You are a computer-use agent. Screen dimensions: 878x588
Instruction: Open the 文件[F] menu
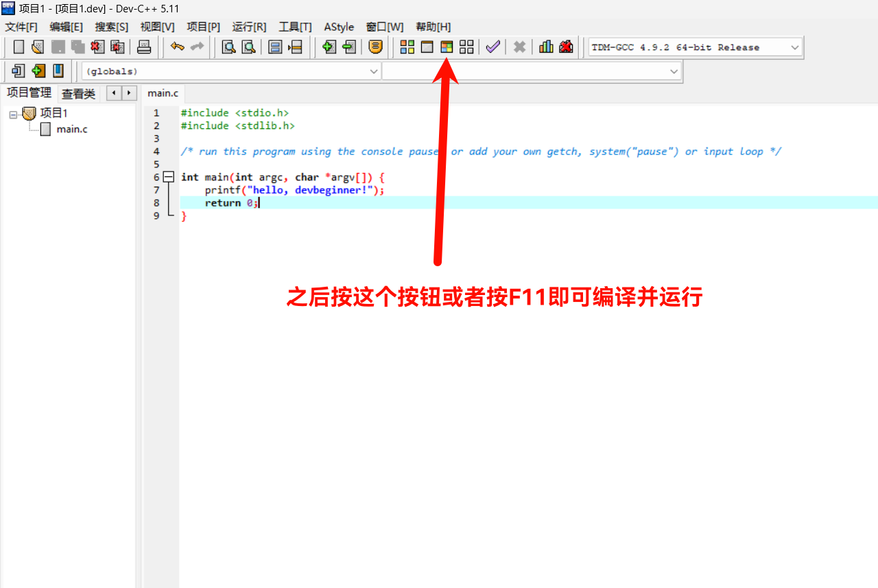tap(21, 27)
